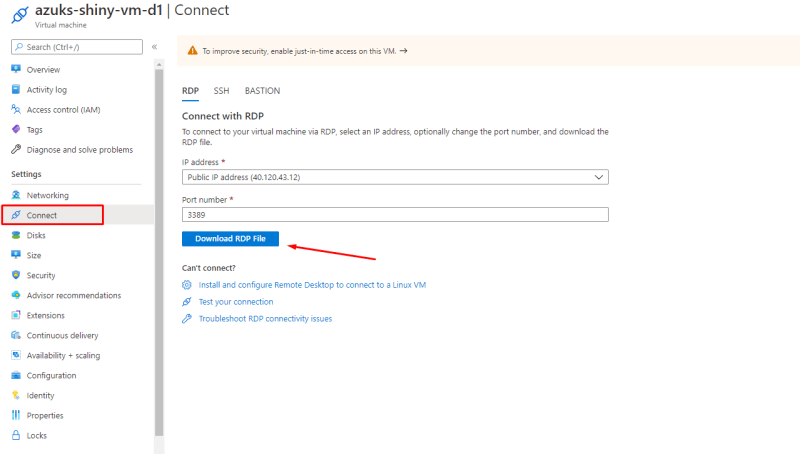800x454 pixels.
Task: Open Troubleshoot RDP connectivity issues link
Action: coord(265,318)
